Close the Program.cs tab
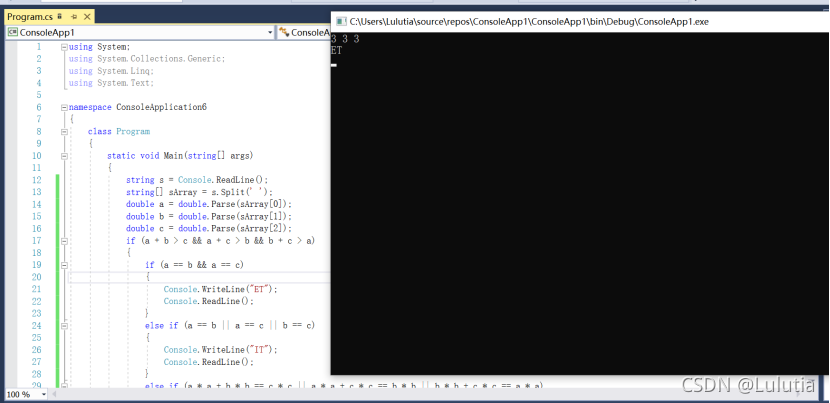Screen dimensions: 830x403 tap(87, 17)
